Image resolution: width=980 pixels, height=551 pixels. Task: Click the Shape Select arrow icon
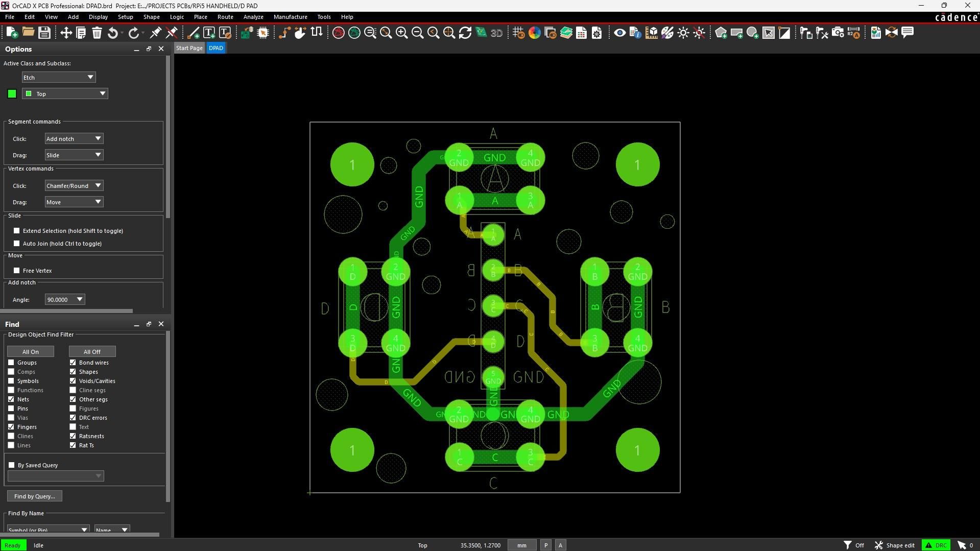pos(769,33)
